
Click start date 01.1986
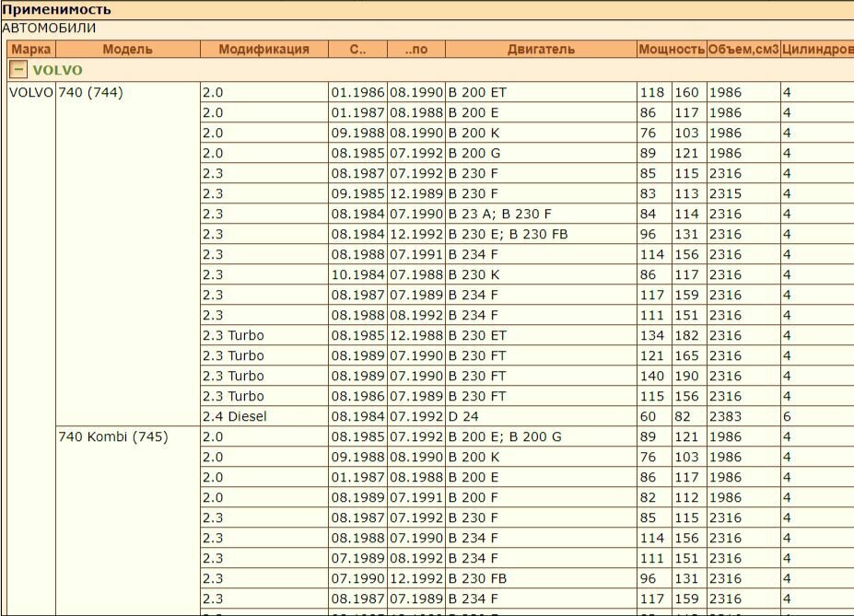(357, 92)
